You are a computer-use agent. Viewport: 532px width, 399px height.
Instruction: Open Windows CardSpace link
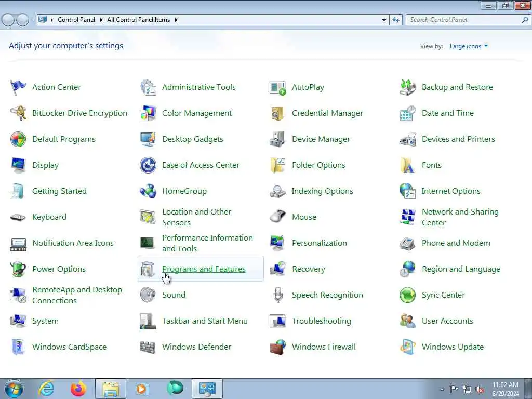(x=70, y=347)
